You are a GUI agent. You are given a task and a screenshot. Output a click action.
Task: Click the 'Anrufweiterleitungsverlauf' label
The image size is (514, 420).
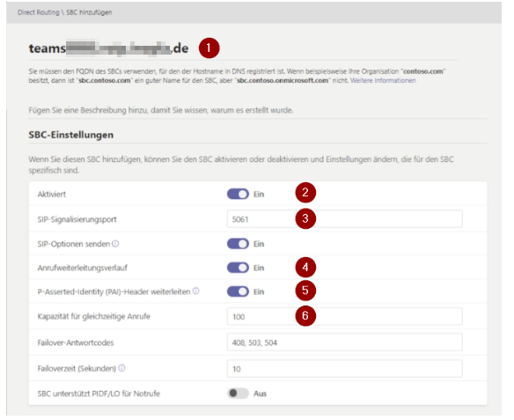click(x=82, y=268)
